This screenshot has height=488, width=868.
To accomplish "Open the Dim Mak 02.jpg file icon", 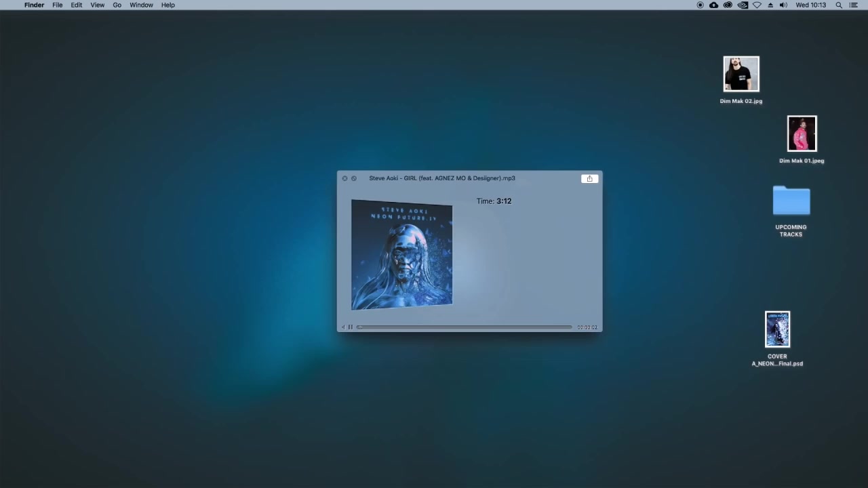I will click(x=741, y=74).
